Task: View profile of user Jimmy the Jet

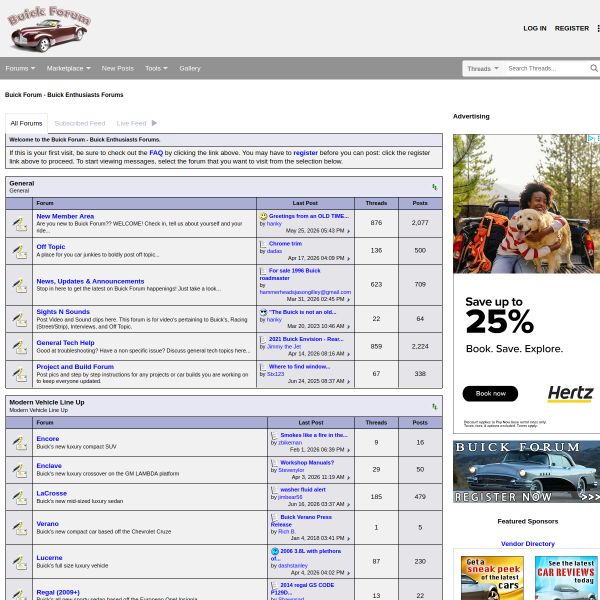Action: pyautogui.click(x=284, y=346)
